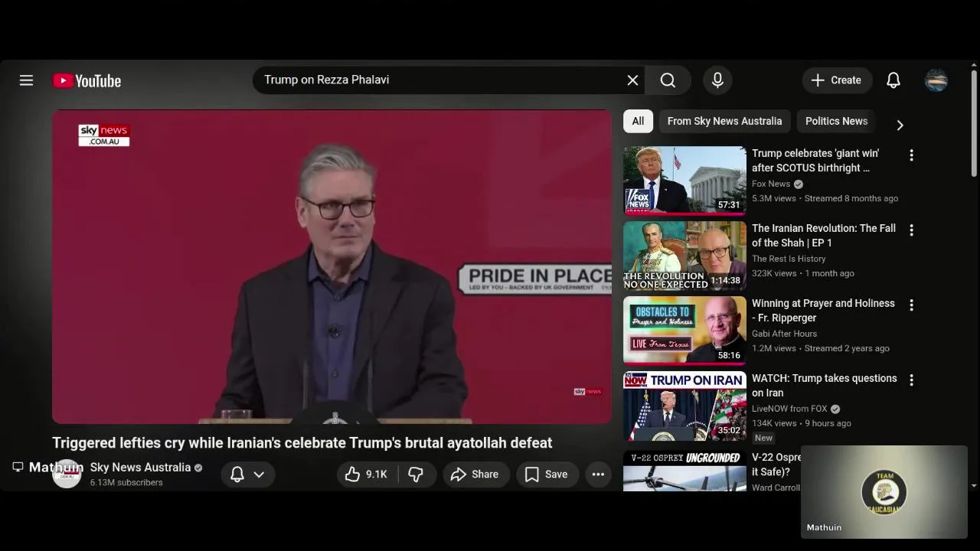Open Iranian Revolution Fall of Shah thumbnail
Screen dimensions: 980x551
684,256
